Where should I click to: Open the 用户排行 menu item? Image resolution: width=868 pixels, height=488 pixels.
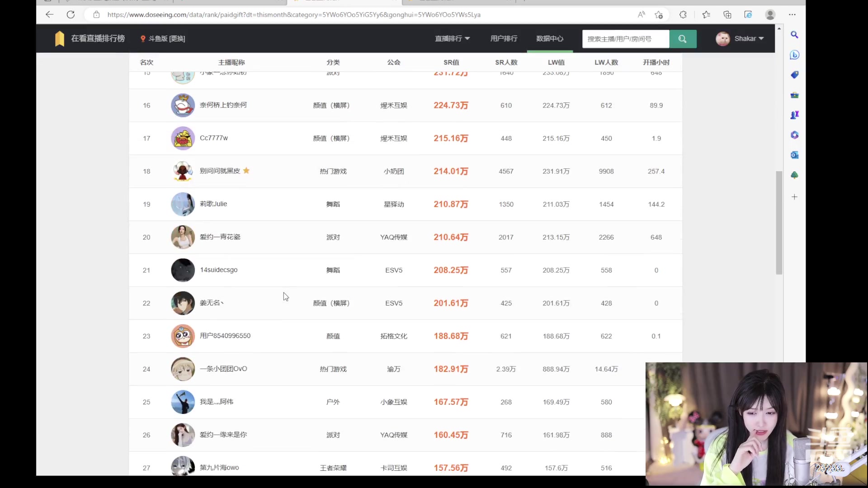[x=504, y=39]
